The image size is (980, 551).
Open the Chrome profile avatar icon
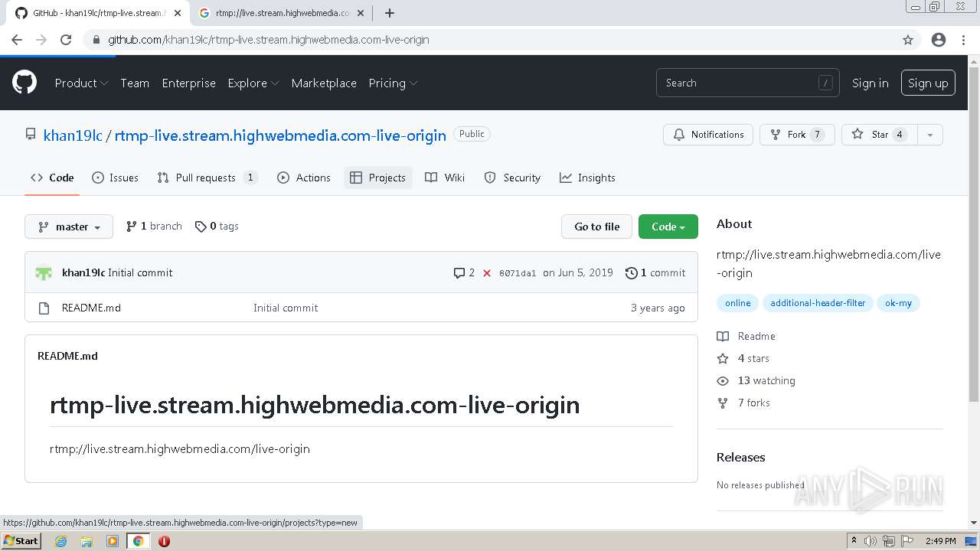[x=939, y=40]
